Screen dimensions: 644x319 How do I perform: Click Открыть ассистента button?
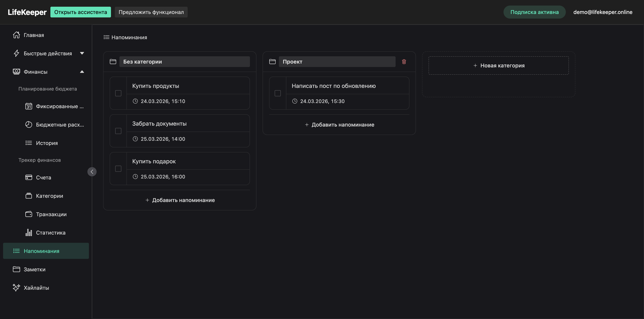coord(80,12)
